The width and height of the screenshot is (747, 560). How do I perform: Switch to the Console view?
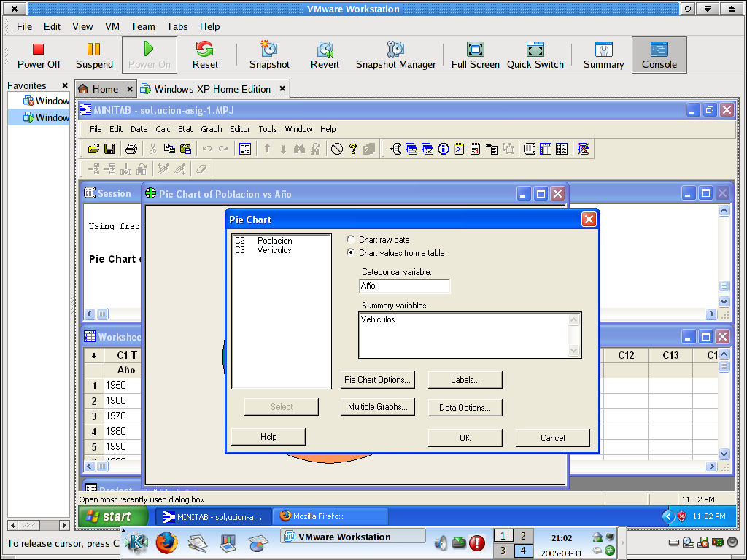click(x=659, y=55)
